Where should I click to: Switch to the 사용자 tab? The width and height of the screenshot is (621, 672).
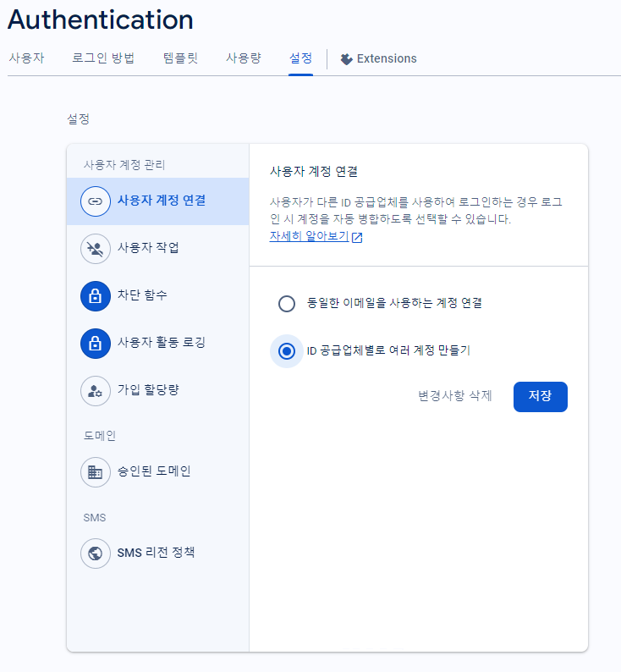click(x=26, y=58)
